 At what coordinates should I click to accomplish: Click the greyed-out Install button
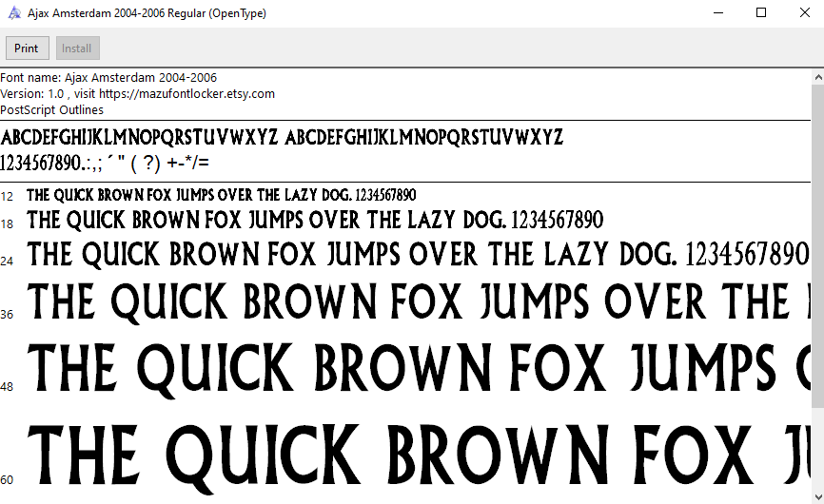pos(77,48)
